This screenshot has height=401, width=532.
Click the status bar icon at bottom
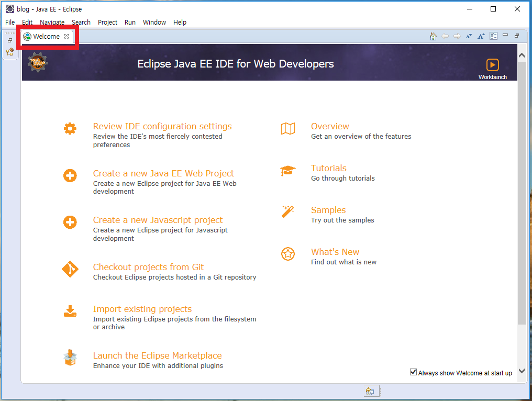(x=370, y=392)
